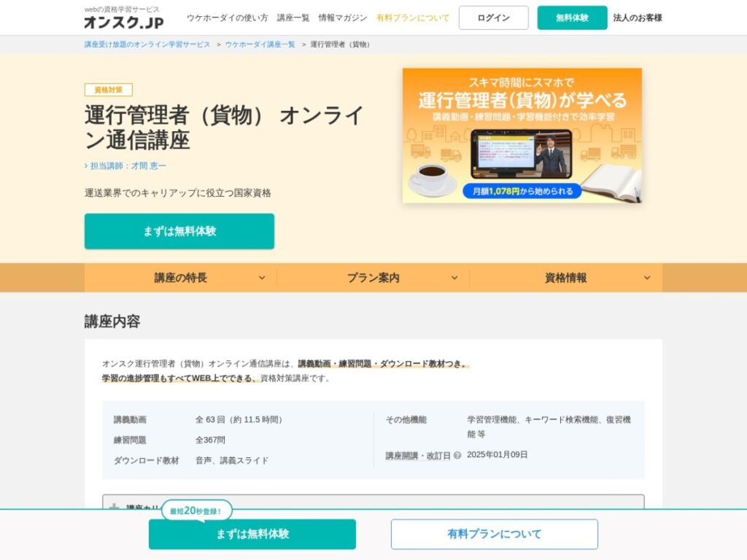Click the ログイン button
The image size is (747, 560).
(494, 18)
